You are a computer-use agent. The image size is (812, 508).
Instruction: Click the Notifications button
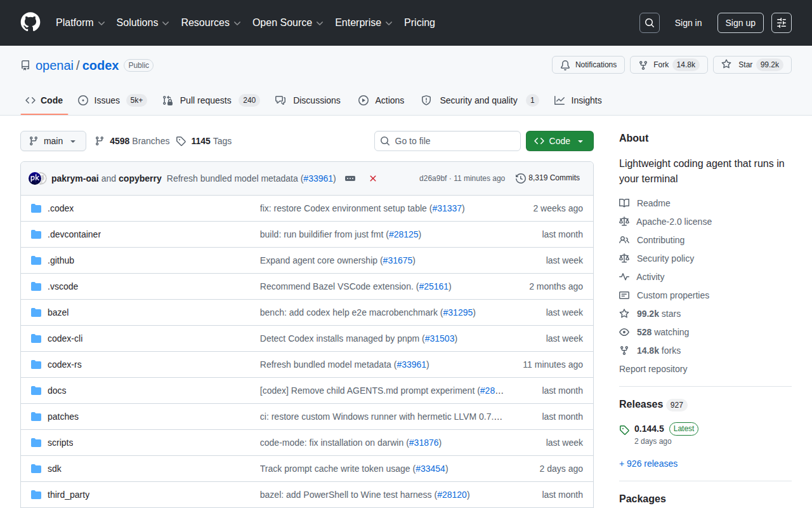(x=589, y=65)
